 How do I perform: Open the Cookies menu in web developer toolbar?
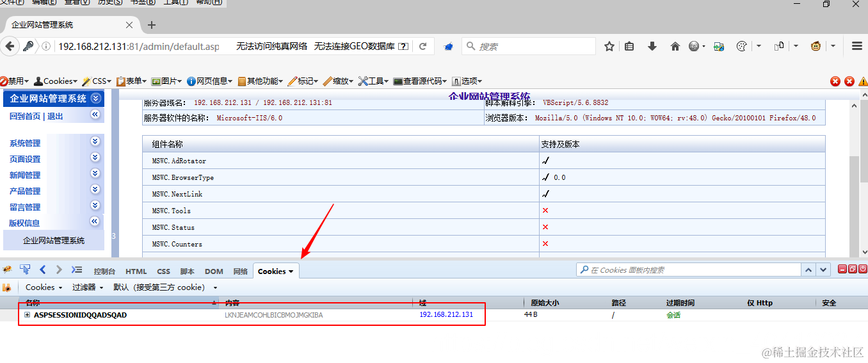[x=56, y=81]
